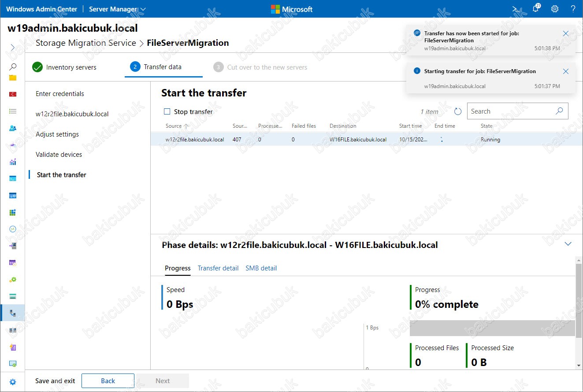Click Save and exit
The height and width of the screenshot is (392, 583).
pyautogui.click(x=55, y=381)
